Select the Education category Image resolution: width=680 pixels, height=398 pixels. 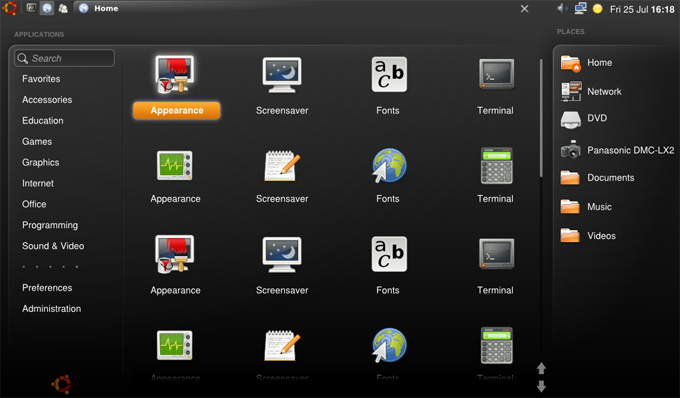[43, 121]
